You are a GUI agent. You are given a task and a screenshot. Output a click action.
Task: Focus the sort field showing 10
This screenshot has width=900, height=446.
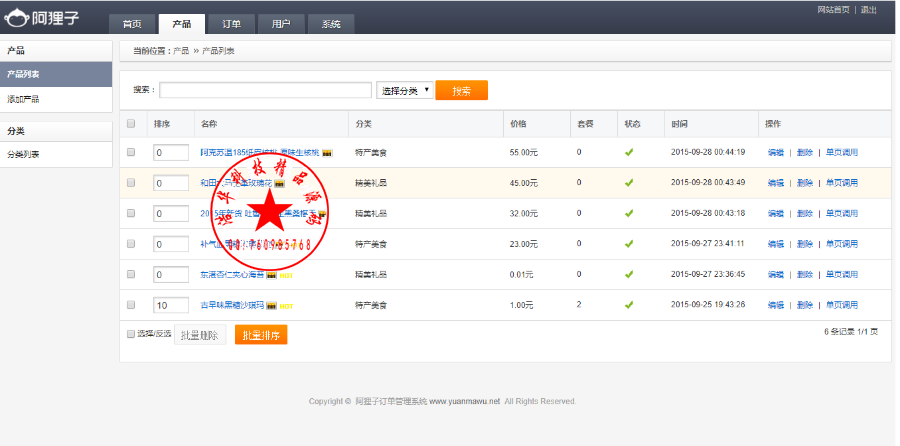tap(171, 305)
